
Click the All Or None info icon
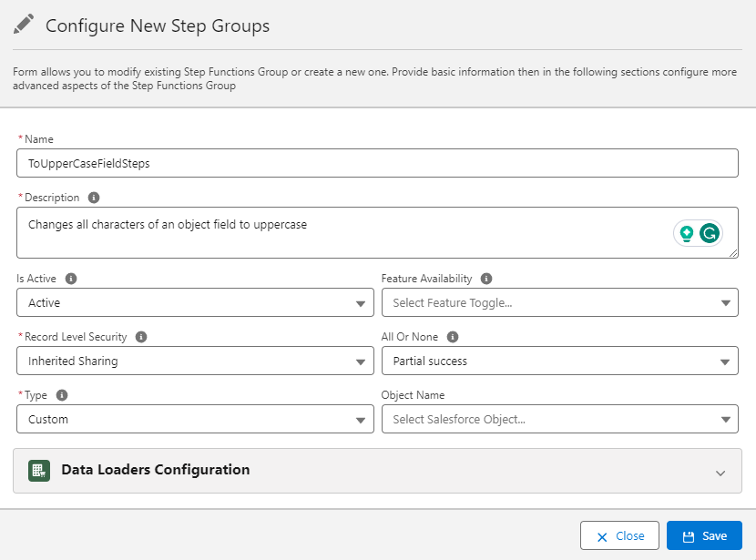pyautogui.click(x=454, y=337)
